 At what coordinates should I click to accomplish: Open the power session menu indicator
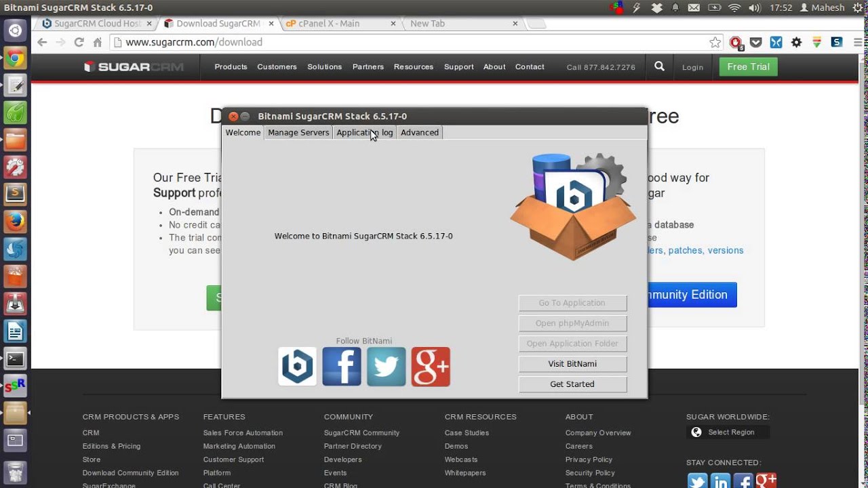(857, 7)
